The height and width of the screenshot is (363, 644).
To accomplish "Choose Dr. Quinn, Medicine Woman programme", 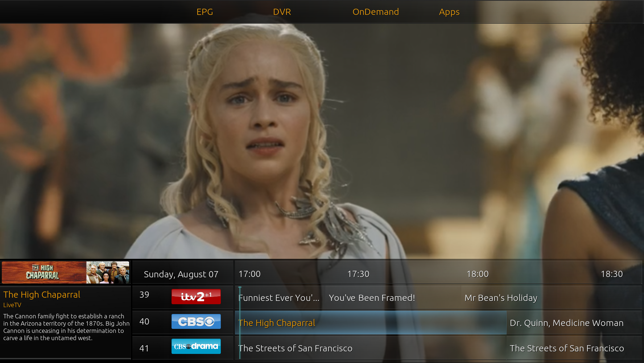I will coord(574,323).
